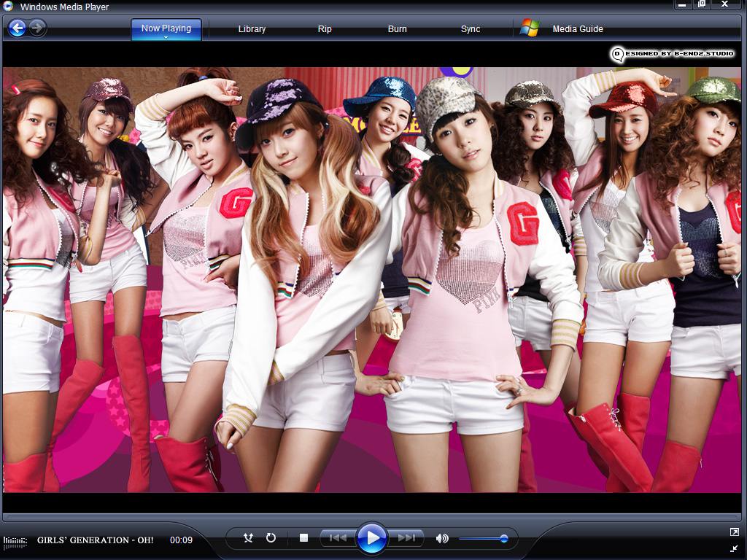Image resolution: width=747 pixels, height=560 pixels.
Task: Toggle shuffle mode
Action: click(248, 538)
